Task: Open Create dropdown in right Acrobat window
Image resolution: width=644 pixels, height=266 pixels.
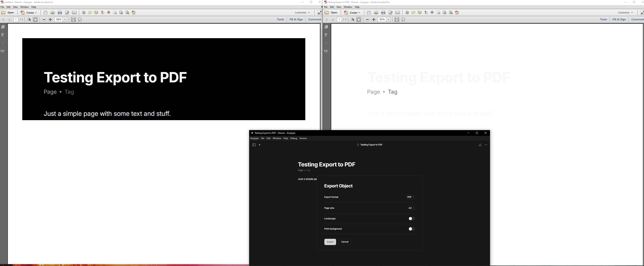Action: coord(352,12)
